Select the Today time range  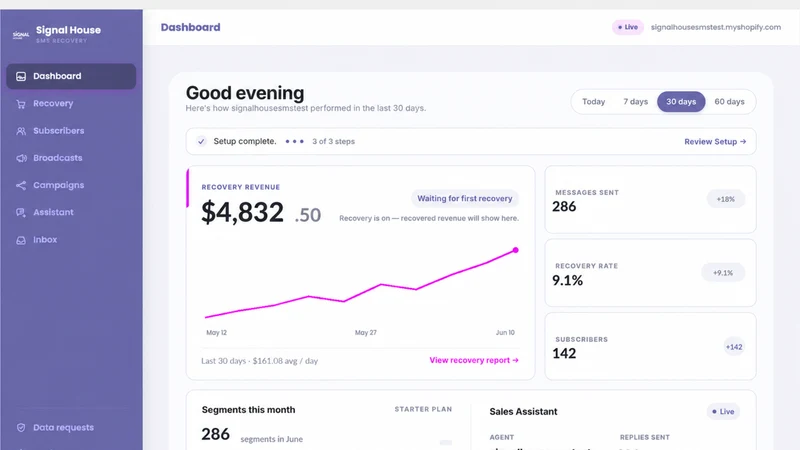[593, 102]
